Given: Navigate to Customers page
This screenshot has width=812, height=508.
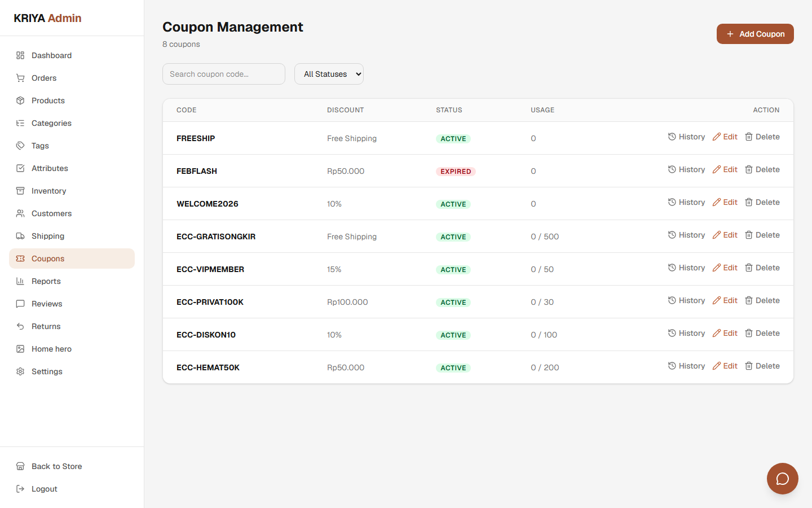Looking at the screenshot, I should click(x=72, y=213).
